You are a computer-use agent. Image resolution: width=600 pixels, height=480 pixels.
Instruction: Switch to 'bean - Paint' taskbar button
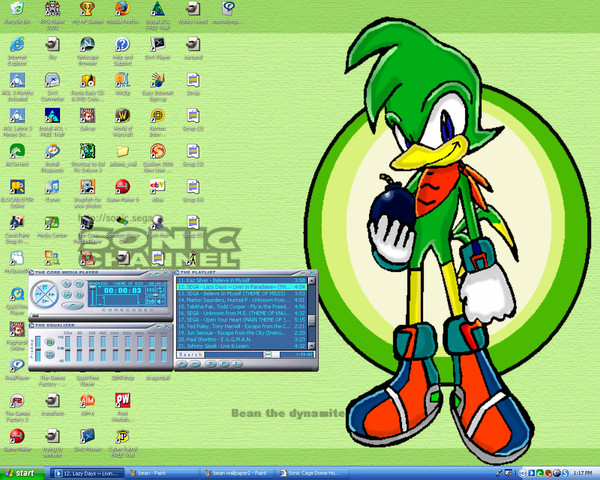[163, 473]
